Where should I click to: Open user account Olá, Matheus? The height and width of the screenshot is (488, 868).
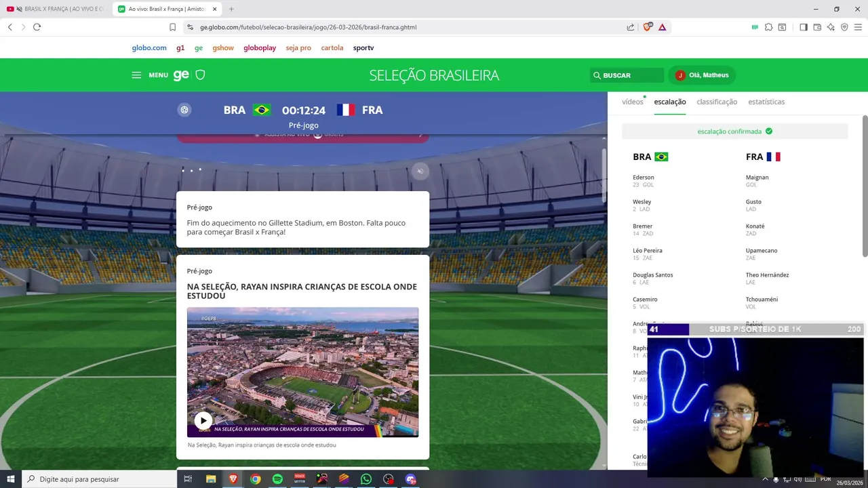(x=702, y=75)
